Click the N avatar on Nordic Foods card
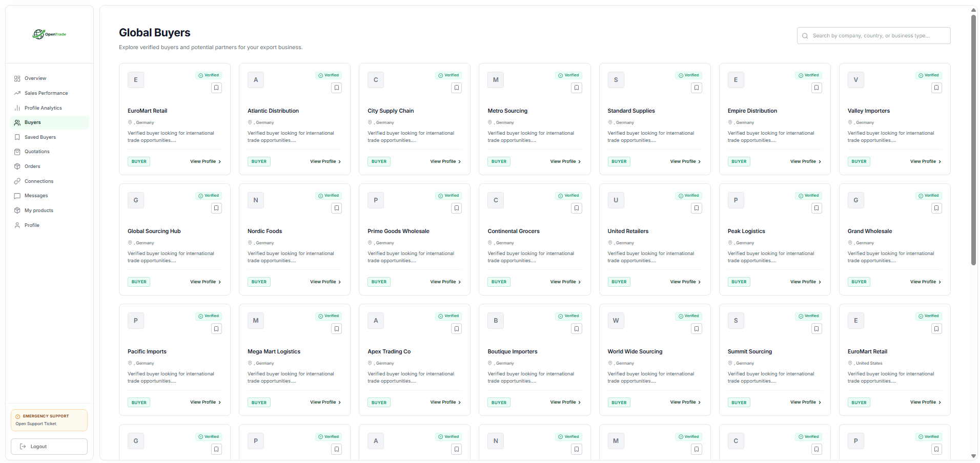980x463 pixels. point(256,200)
